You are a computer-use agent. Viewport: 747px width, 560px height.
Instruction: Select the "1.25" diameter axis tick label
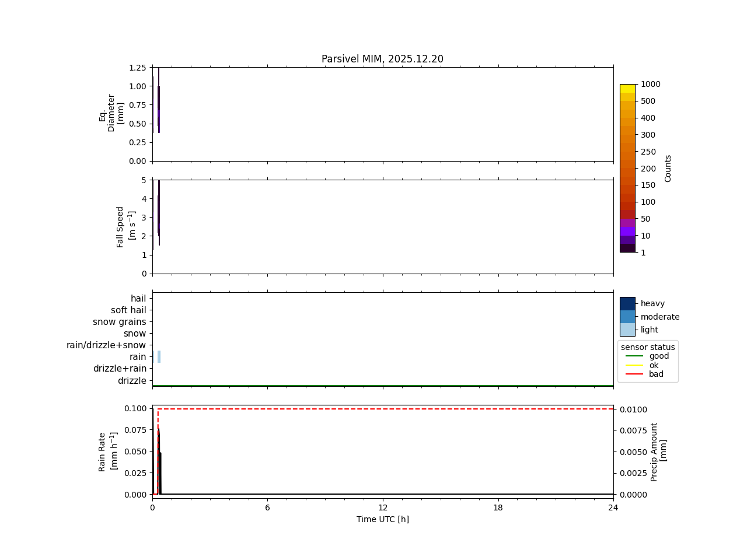(x=137, y=68)
